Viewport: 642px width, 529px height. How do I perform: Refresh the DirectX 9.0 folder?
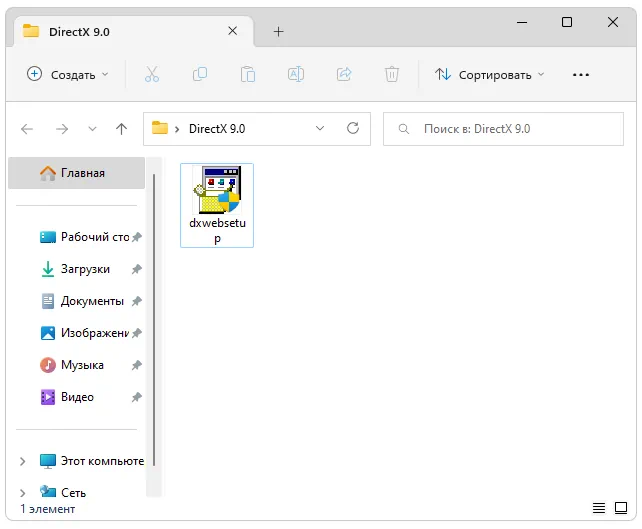pyautogui.click(x=353, y=129)
